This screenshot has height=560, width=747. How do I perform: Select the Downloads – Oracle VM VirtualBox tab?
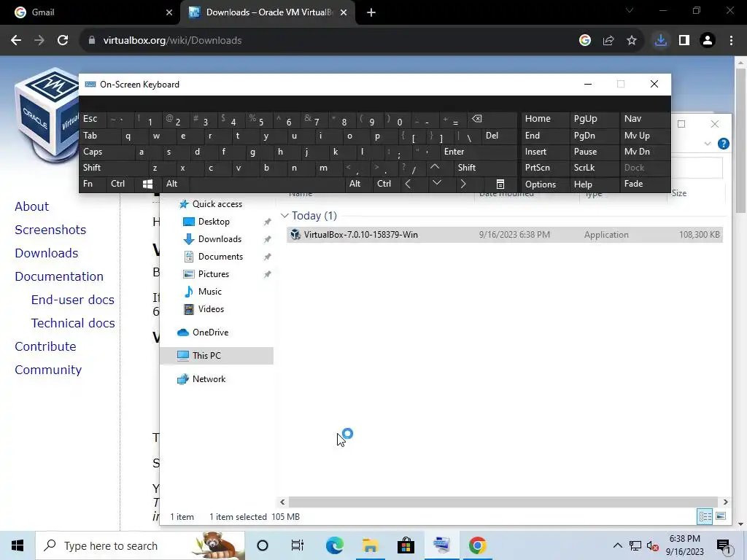268,12
